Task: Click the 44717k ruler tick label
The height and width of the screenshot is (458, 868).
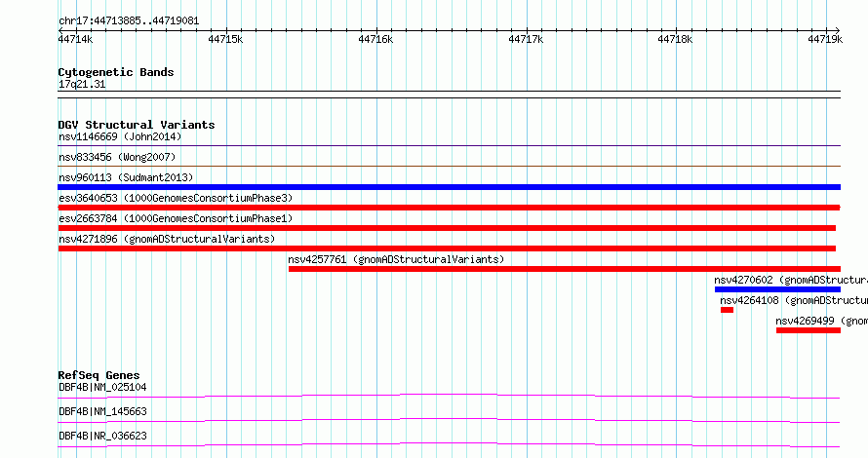Action: [x=526, y=39]
